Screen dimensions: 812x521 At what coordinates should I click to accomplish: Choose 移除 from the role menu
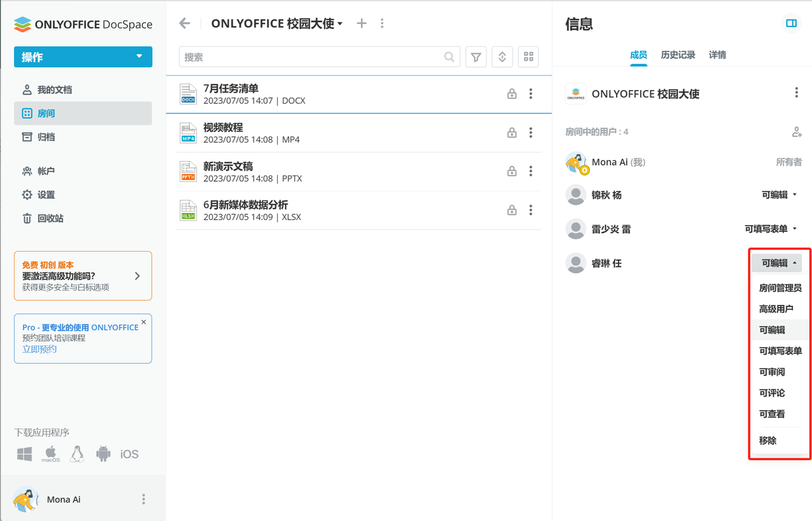click(780, 440)
